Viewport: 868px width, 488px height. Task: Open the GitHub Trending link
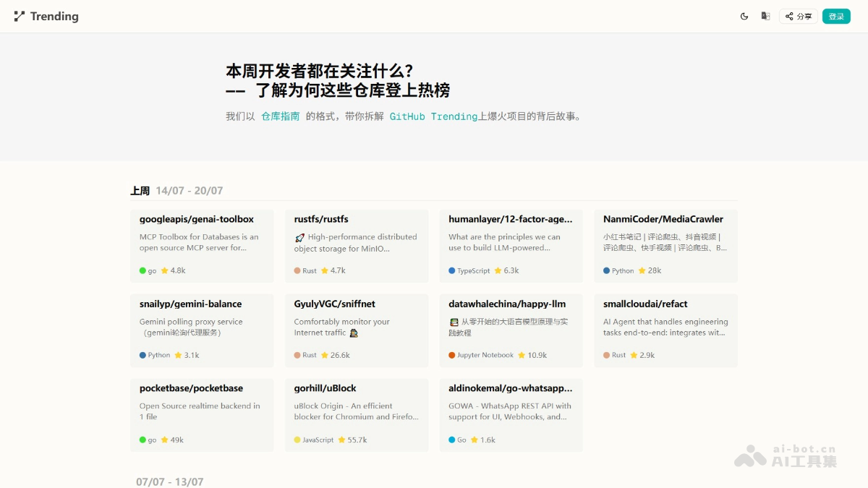[x=433, y=116]
